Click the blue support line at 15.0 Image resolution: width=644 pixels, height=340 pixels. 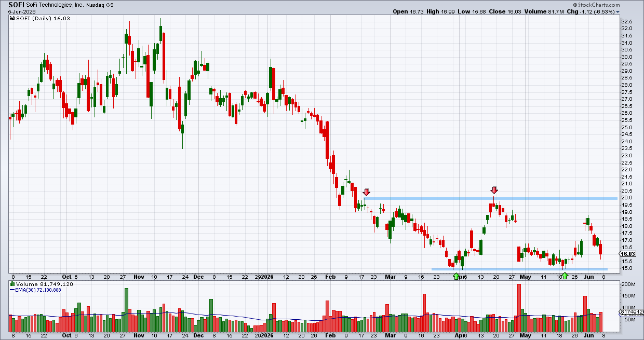tap(519, 269)
